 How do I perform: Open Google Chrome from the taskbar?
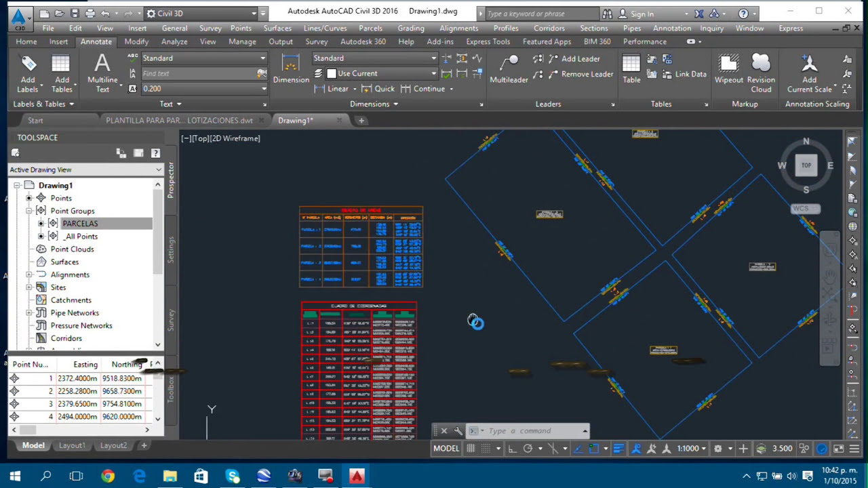click(x=108, y=476)
